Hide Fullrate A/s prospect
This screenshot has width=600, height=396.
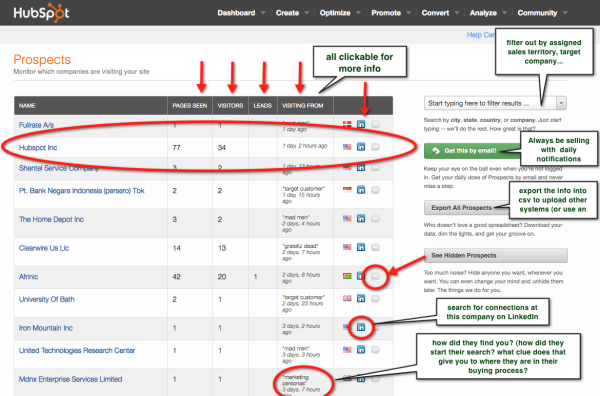(375, 124)
